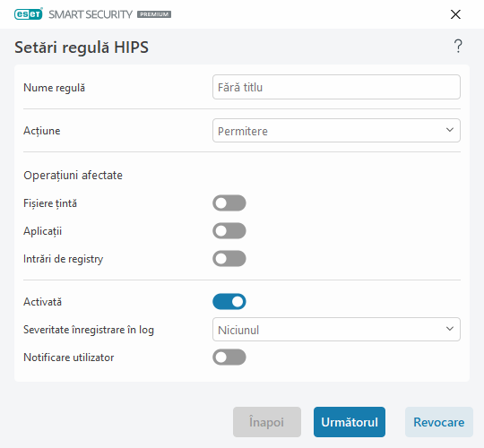Click the Următorul button
This screenshot has width=484, height=448.
pos(350,422)
